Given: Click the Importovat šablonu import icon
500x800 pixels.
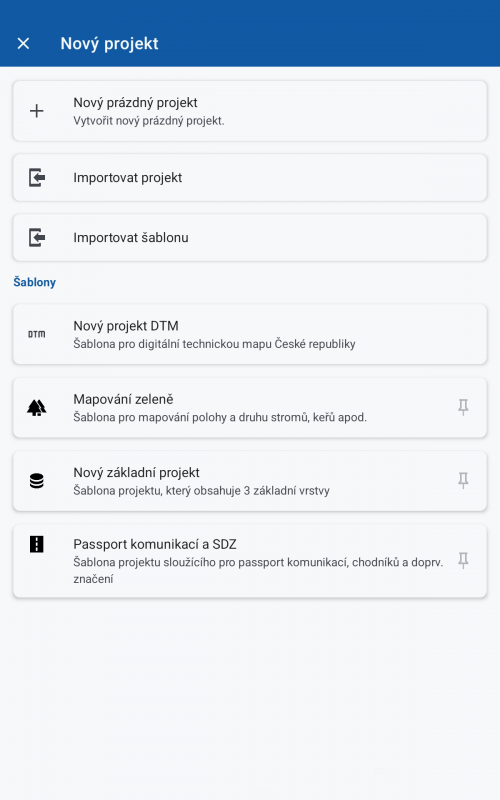Looking at the screenshot, I should pos(37,238).
